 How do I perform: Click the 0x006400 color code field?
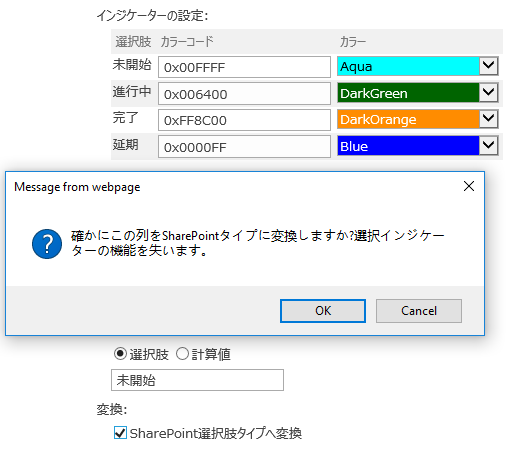click(x=244, y=94)
